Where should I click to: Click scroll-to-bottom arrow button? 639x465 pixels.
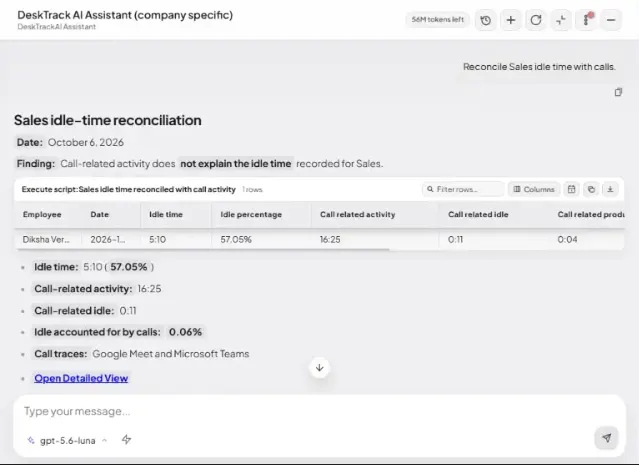click(x=320, y=368)
